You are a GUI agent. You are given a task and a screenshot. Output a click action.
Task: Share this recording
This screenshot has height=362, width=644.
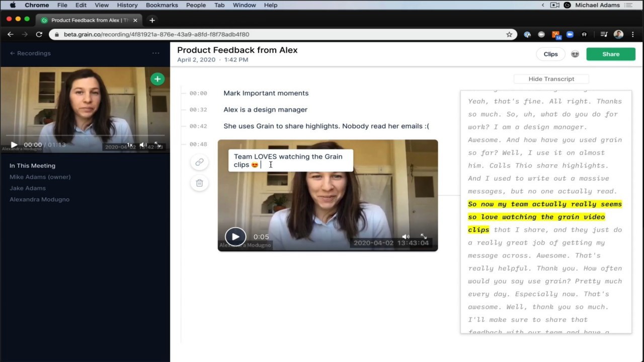click(611, 54)
